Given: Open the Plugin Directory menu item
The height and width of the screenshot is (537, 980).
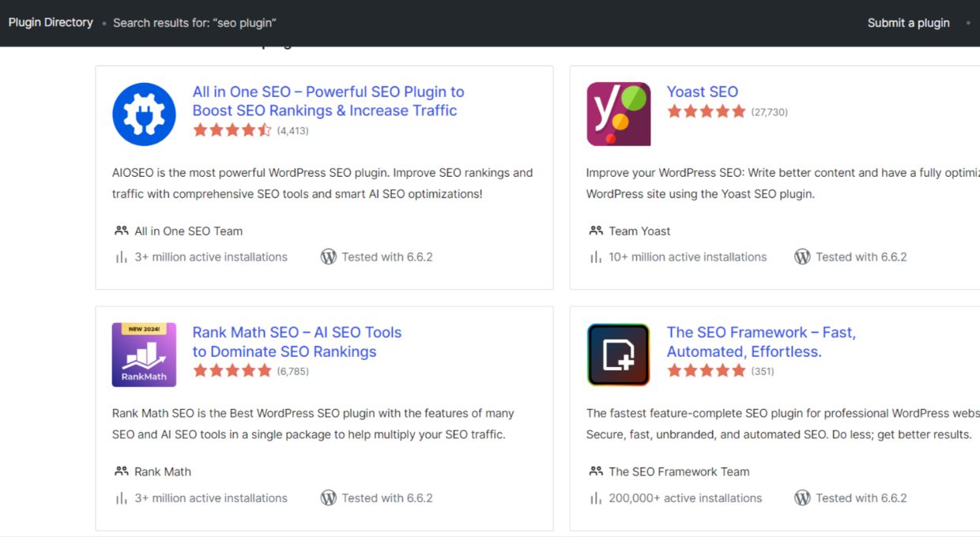Looking at the screenshot, I should (51, 22).
